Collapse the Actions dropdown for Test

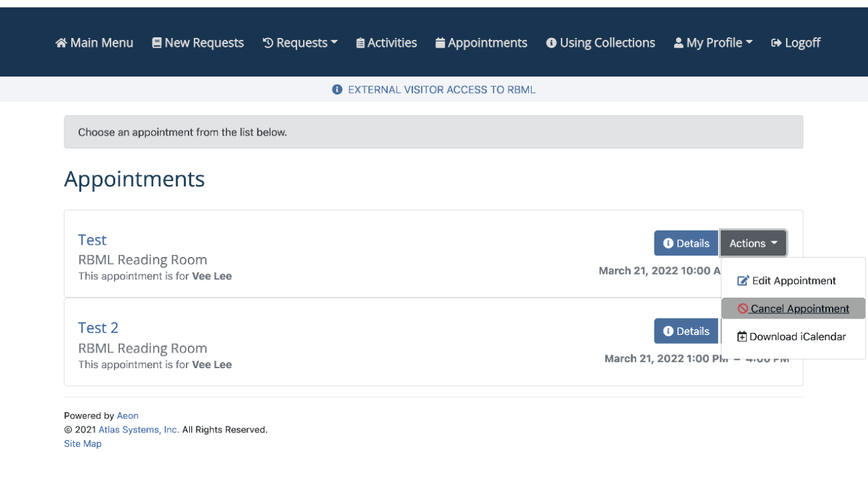point(753,243)
